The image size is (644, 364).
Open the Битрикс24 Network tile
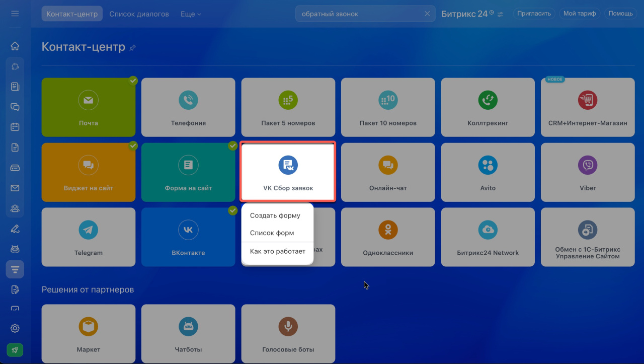click(x=488, y=237)
